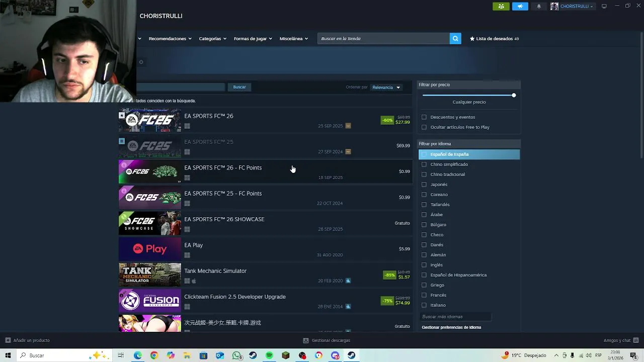Click the Apple platform icon under Tank Mechanic

(194, 281)
